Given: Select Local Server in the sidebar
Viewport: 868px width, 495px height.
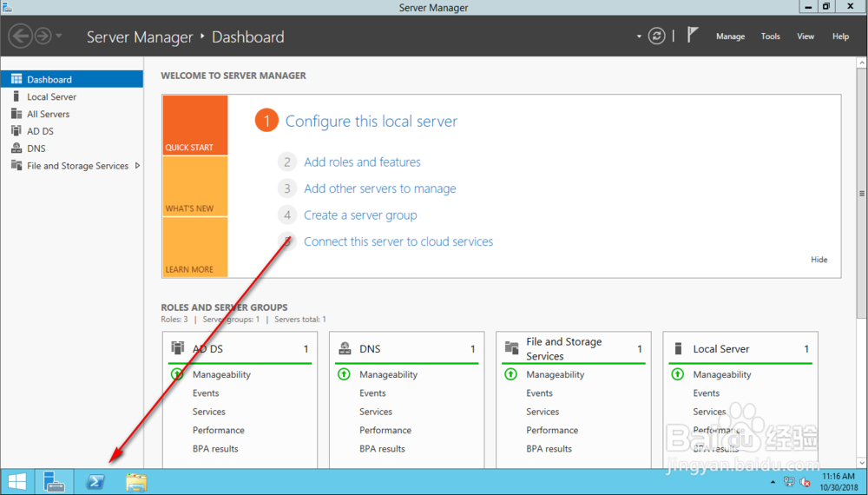Looking at the screenshot, I should [x=71, y=96].
